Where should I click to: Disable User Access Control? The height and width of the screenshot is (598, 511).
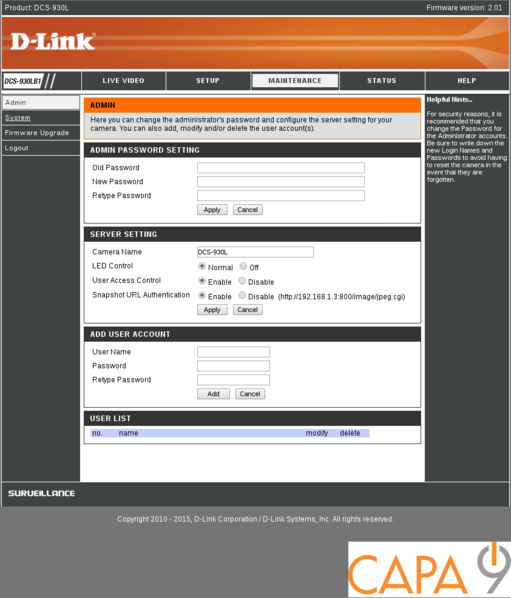tap(242, 281)
